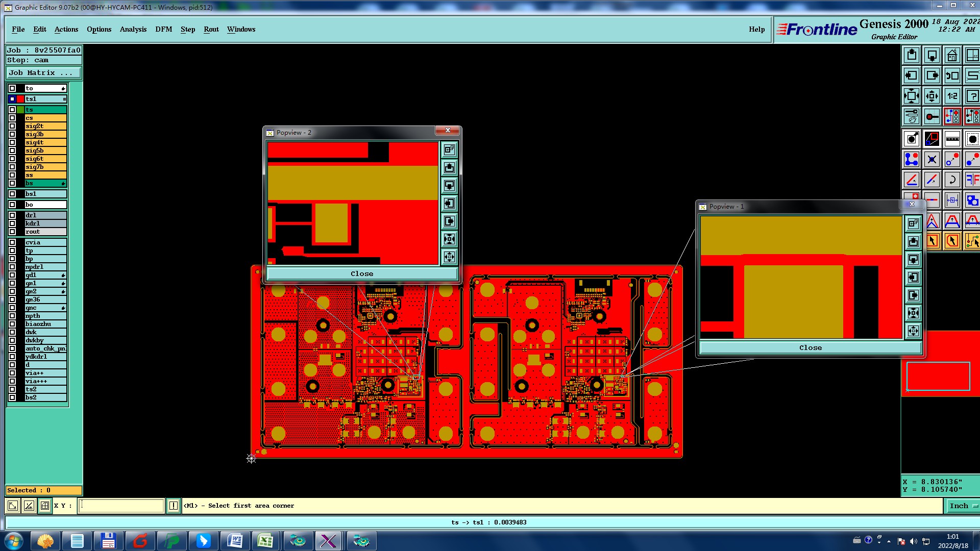The height and width of the screenshot is (551, 980).
Task: Click Close on Popview - 1
Action: point(810,348)
